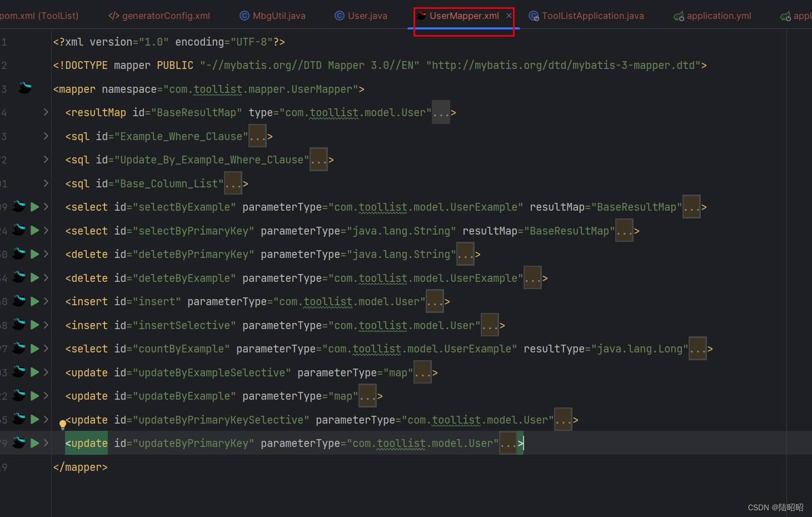Viewport: 812px width, 517px height.
Task: Open the application.yml tab
Action: 713,16
